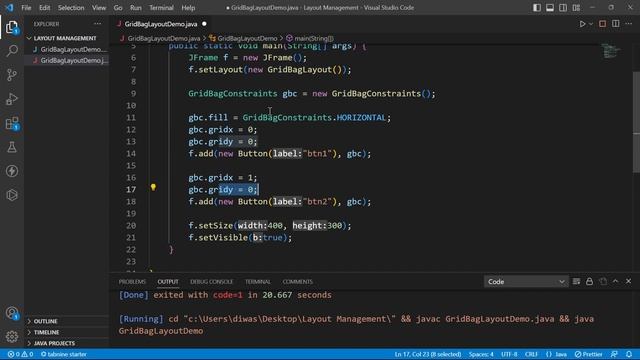
Task: Open the View menu
Action: 99,8
